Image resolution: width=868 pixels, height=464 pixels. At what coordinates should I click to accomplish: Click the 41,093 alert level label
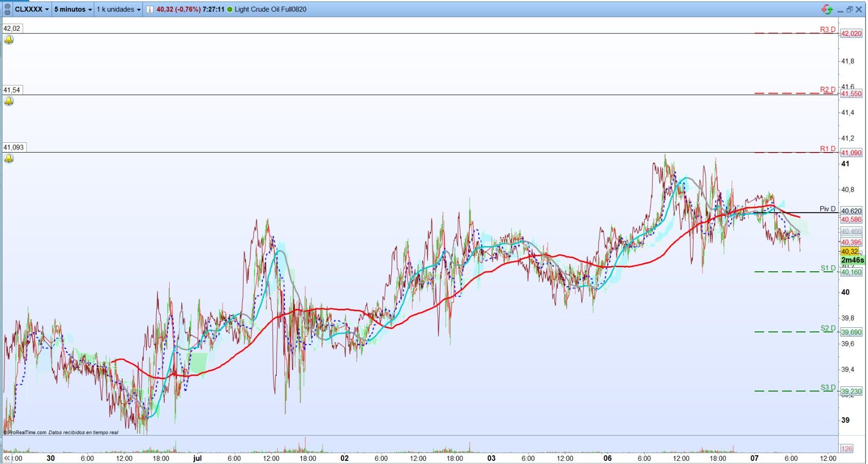point(14,147)
